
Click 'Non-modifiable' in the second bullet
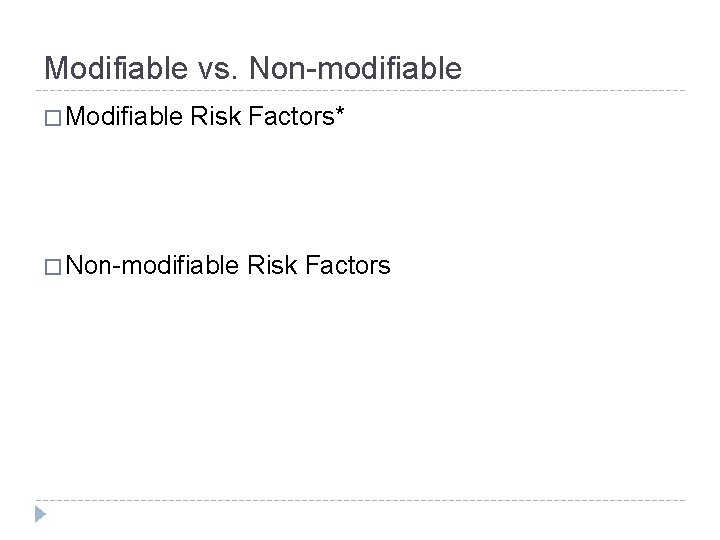[153, 265]
